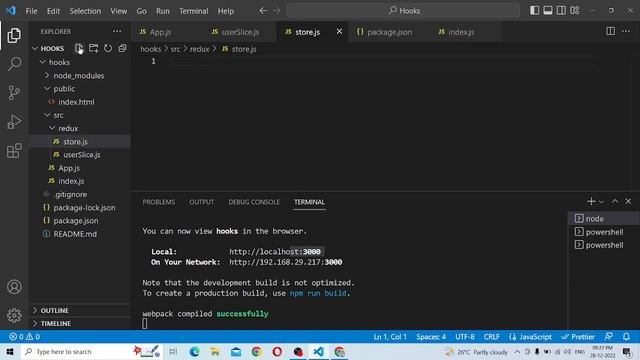
Task: Toggle the secondary side bar layout
Action: [561, 11]
